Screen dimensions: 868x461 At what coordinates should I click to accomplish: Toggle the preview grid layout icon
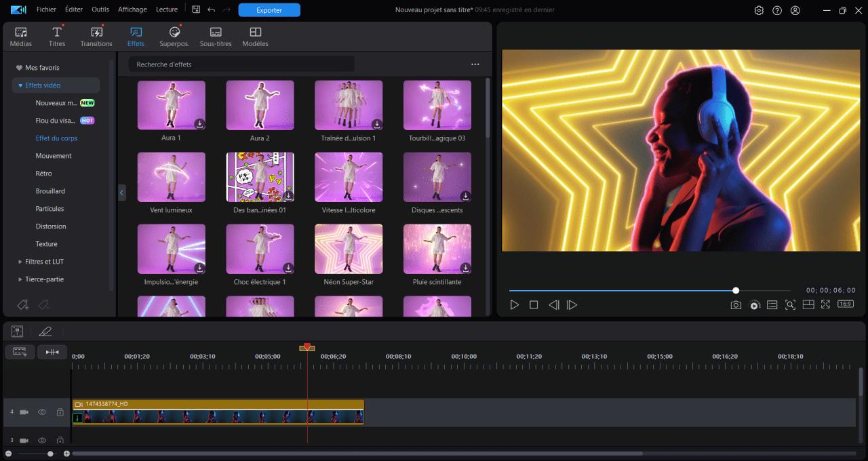click(x=808, y=305)
